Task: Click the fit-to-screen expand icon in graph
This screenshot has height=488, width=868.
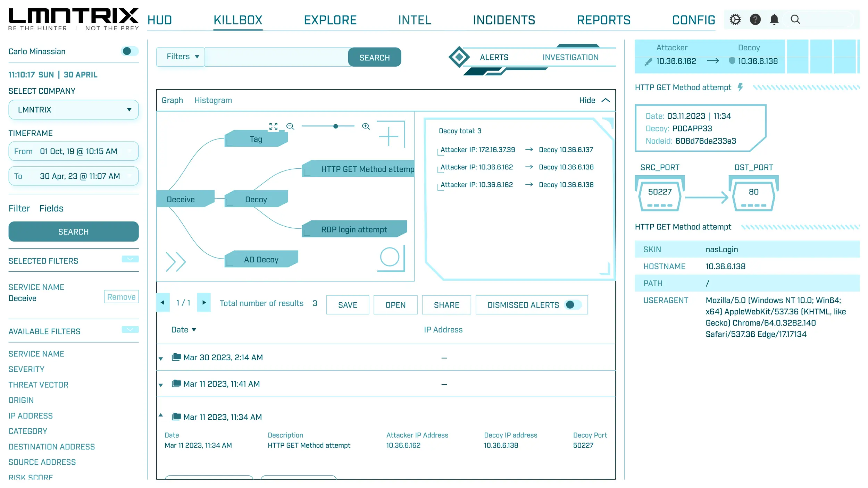Action: 273,126
